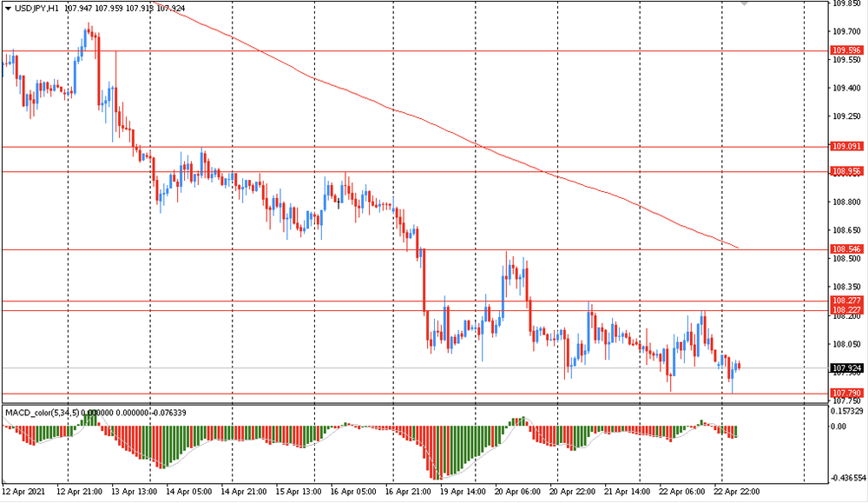Click the 109.700 value on price axis

[x=847, y=31]
